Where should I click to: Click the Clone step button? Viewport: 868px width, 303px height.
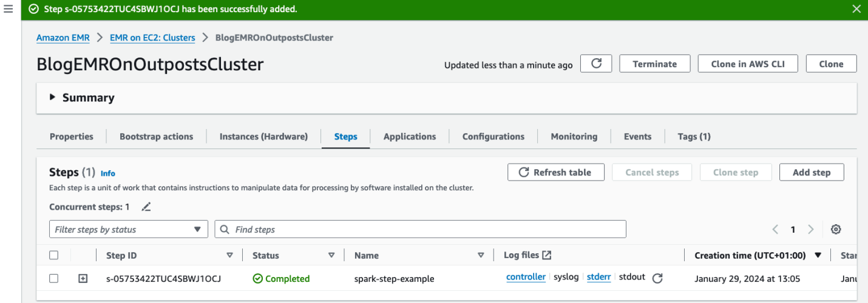click(x=736, y=172)
